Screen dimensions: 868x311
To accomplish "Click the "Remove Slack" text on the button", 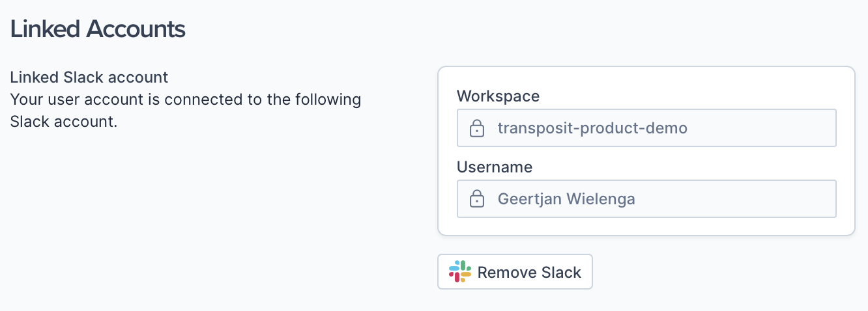I will [529, 272].
